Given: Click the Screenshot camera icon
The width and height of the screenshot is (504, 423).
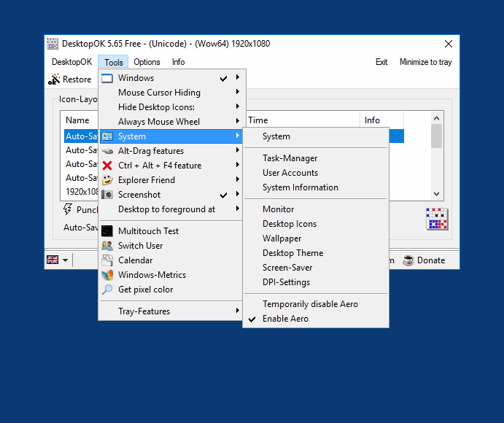Looking at the screenshot, I should coord(107,195).
